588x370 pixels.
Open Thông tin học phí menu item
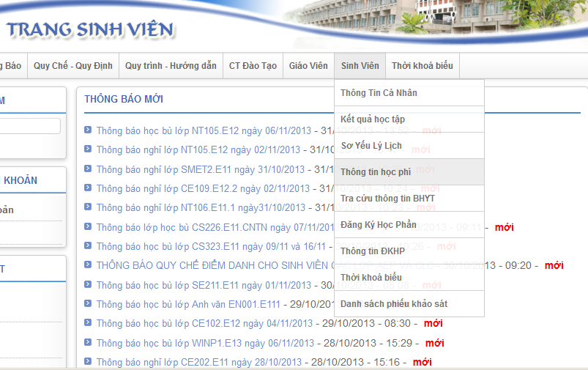click(x=376, y=172)
